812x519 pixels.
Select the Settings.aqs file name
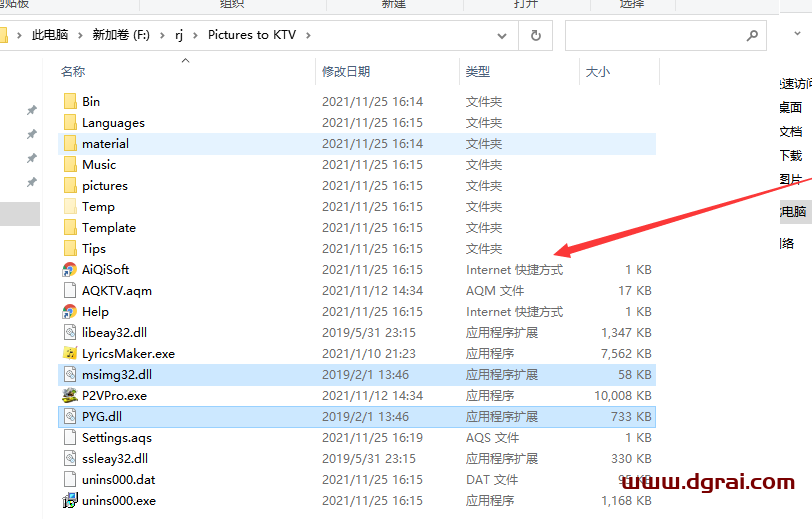coord(117,438)
